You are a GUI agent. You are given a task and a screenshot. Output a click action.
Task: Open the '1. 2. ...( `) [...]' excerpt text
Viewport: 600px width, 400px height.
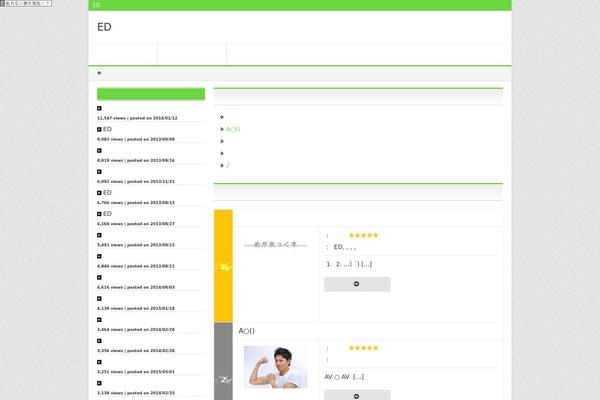[349, 264]
